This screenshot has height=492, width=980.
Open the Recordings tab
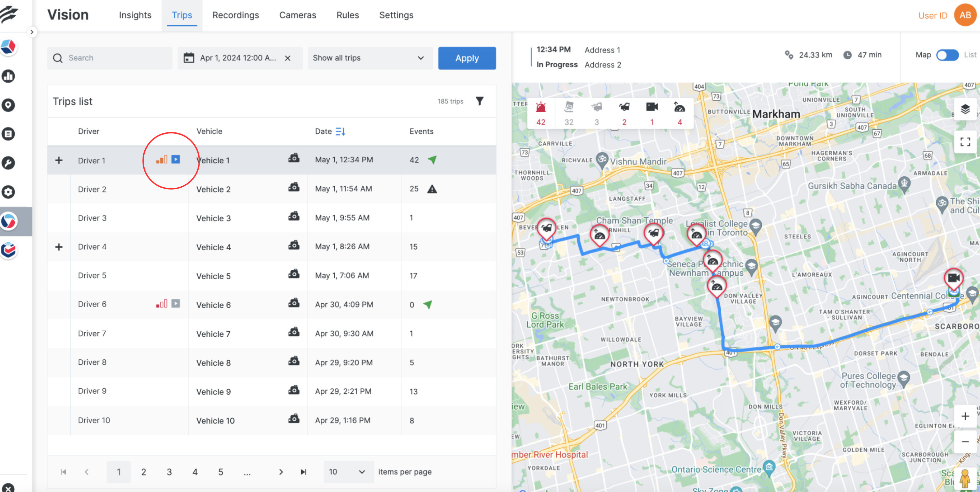click(x=235, y=15)
